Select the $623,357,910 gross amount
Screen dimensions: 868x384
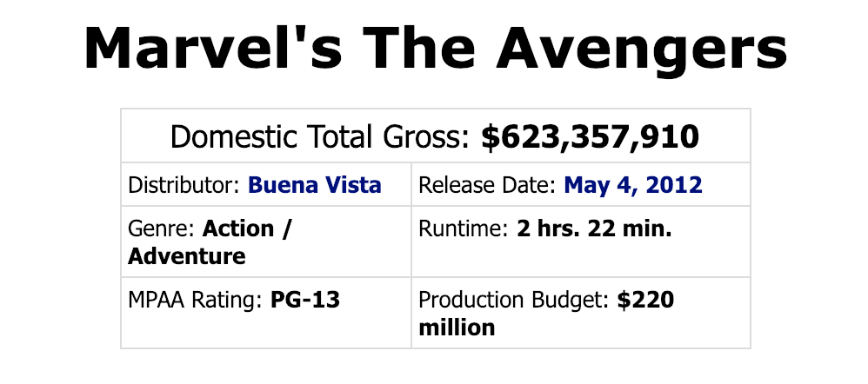point(590,137)
